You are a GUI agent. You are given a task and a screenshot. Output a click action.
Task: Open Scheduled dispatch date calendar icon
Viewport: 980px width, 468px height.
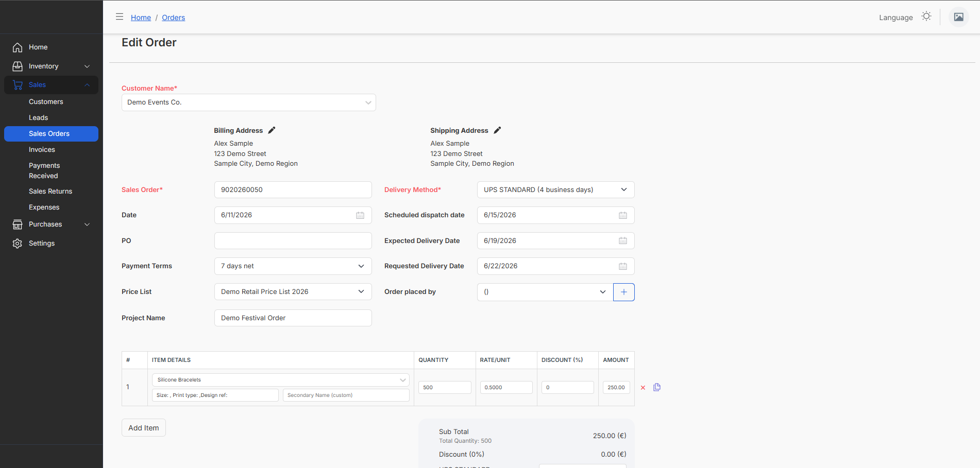(x=623, y=215)
